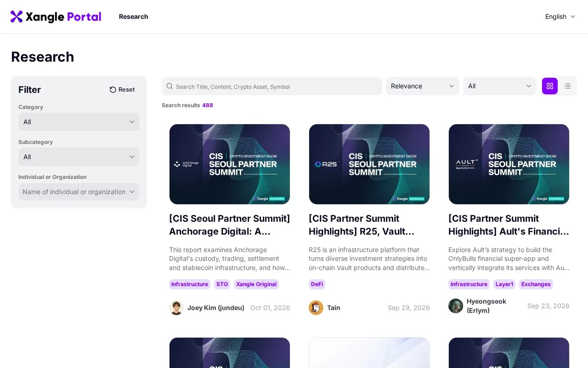Click the Xangle Original tag
Viewport: 588px width, 368px height.
click(256, 284)
